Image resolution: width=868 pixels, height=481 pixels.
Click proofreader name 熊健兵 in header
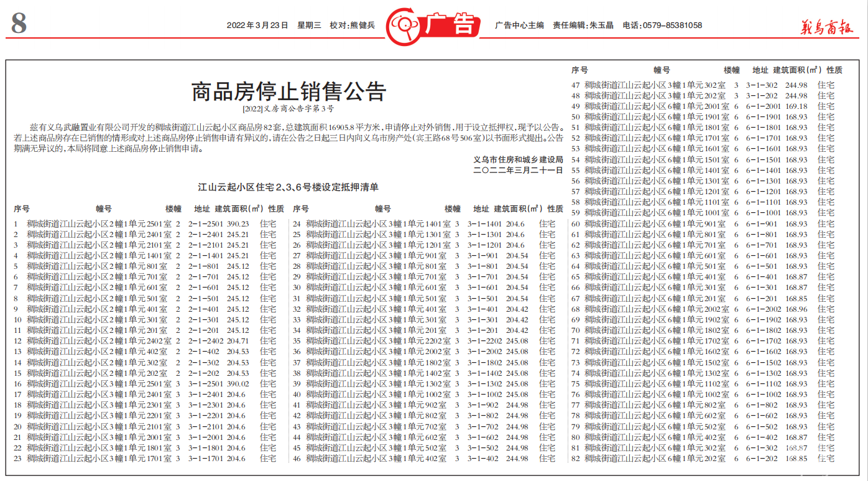[x=362, y=26]
